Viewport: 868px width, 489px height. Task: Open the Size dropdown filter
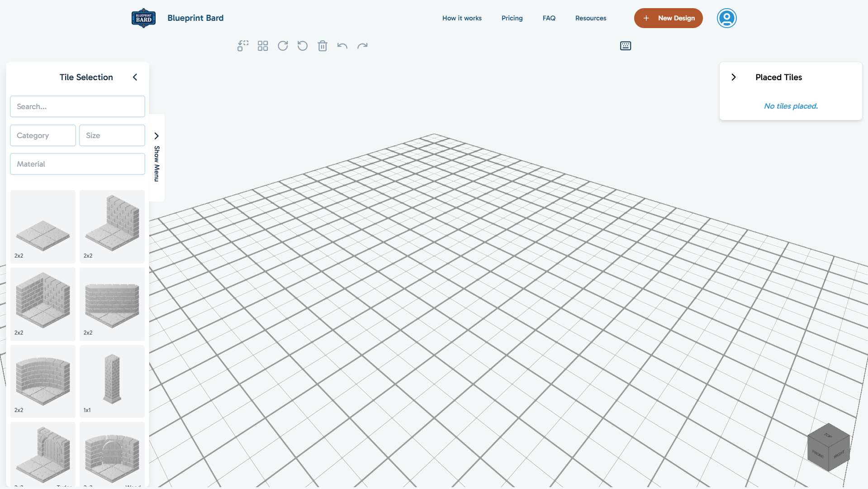[x=112, y=135]
